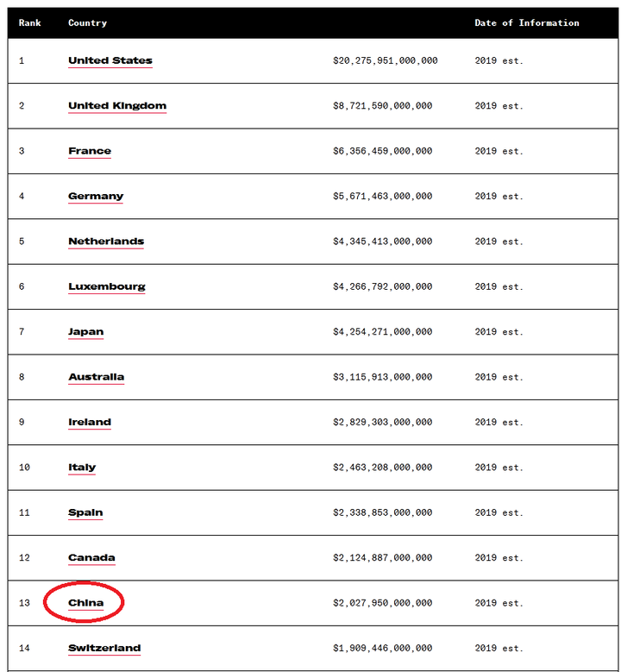Screen dimensions: 621x672
Task: Click the Country column header
Action: point(87,23)
